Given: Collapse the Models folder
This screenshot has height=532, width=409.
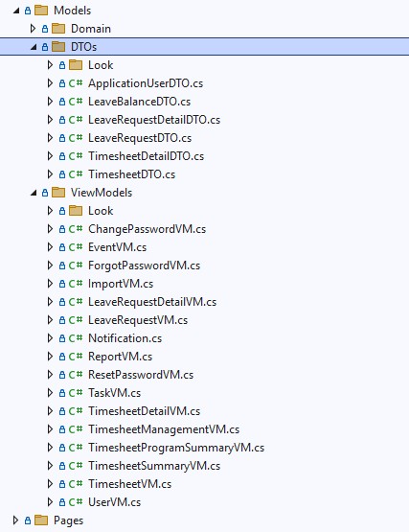Looking at the screenshot, I should [16, 11].
